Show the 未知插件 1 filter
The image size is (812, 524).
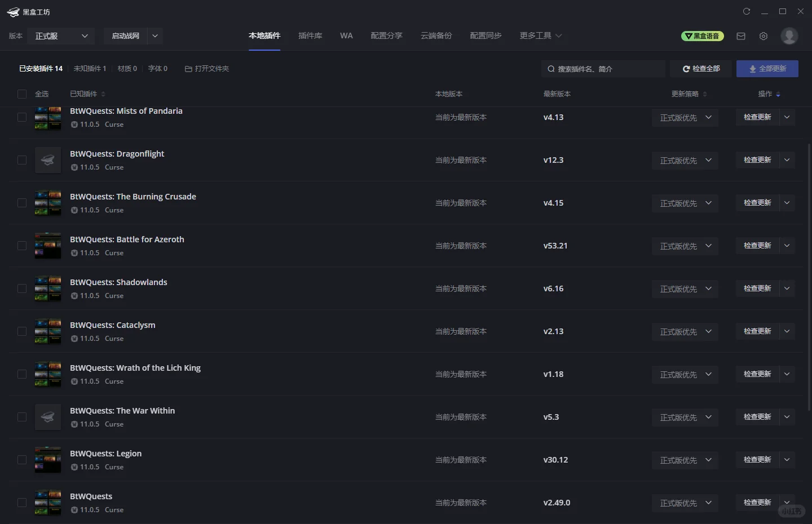90,69
